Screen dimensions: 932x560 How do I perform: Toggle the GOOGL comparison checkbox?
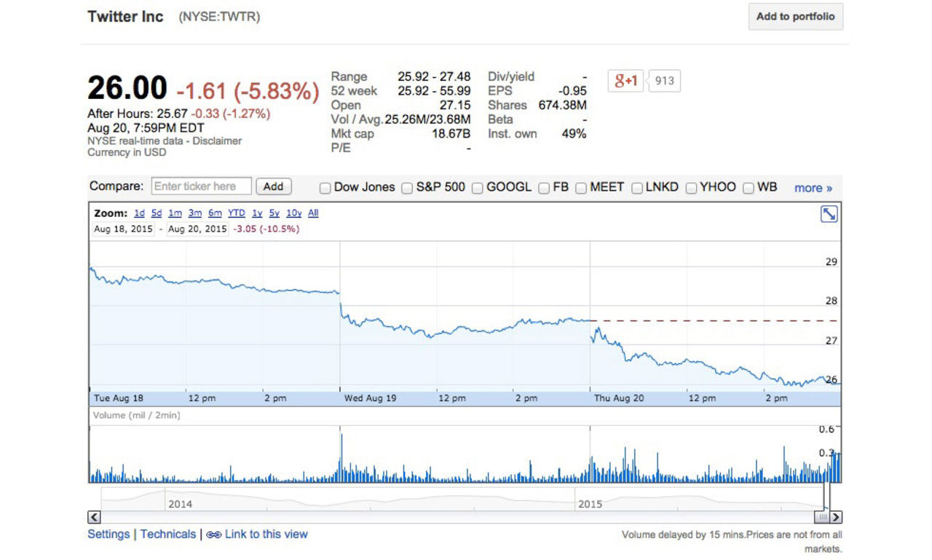(478, 188)
